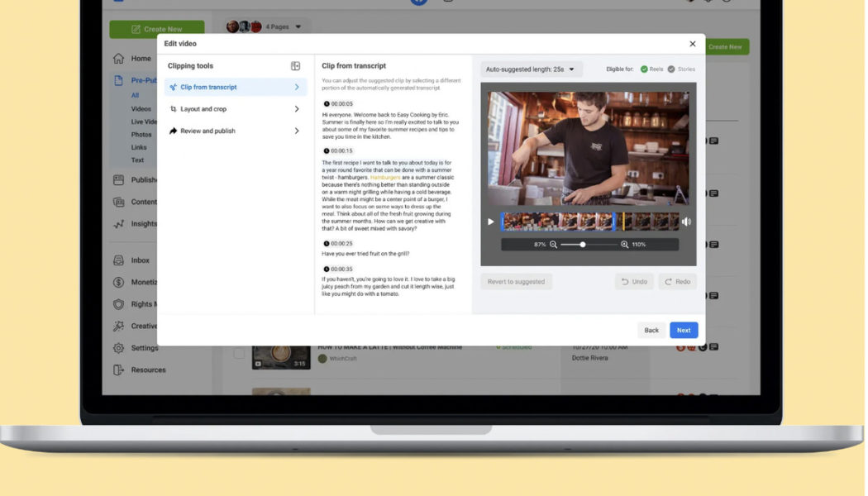This screenshot has width=868, height=496.
Task: Click the panel layout icon beside Clipping tools
Action: tap(295, 64)
